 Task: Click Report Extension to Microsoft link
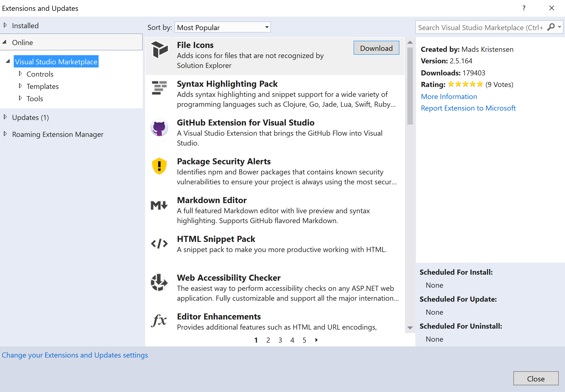click(x=468, y=108)
